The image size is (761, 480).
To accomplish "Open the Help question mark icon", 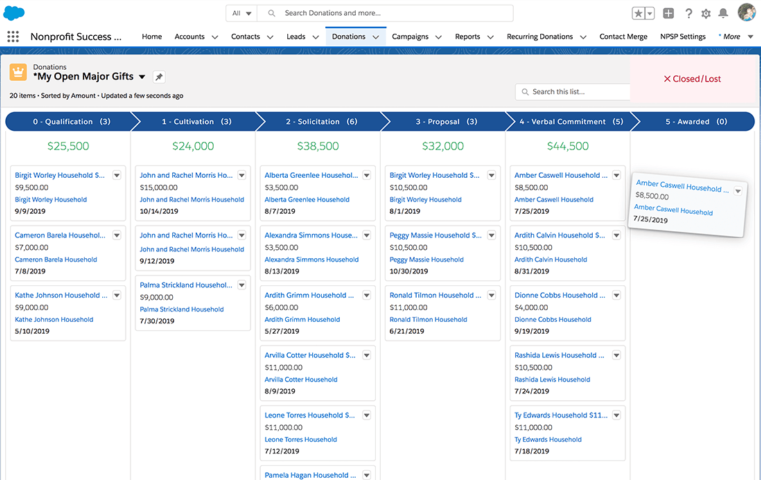I will point(688,13).
